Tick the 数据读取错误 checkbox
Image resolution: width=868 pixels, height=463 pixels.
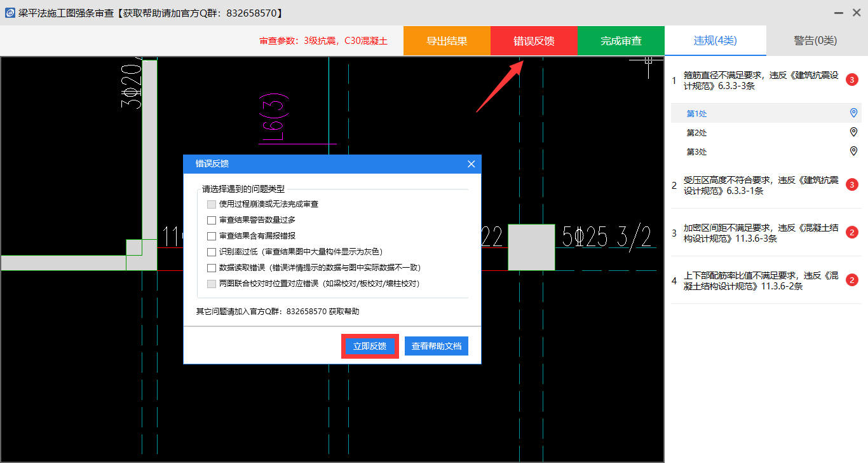pyautogui.click(x=212, y=268)
